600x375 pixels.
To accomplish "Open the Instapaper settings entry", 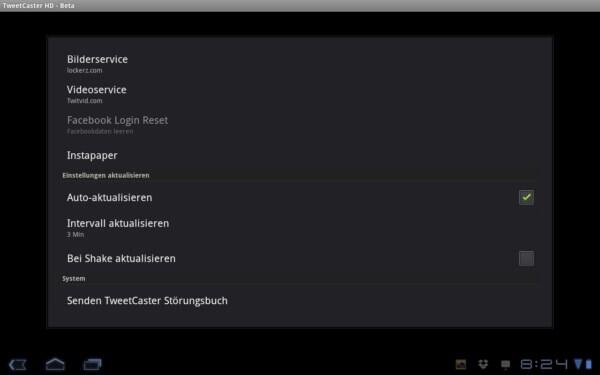I will (x=300, y=155).
